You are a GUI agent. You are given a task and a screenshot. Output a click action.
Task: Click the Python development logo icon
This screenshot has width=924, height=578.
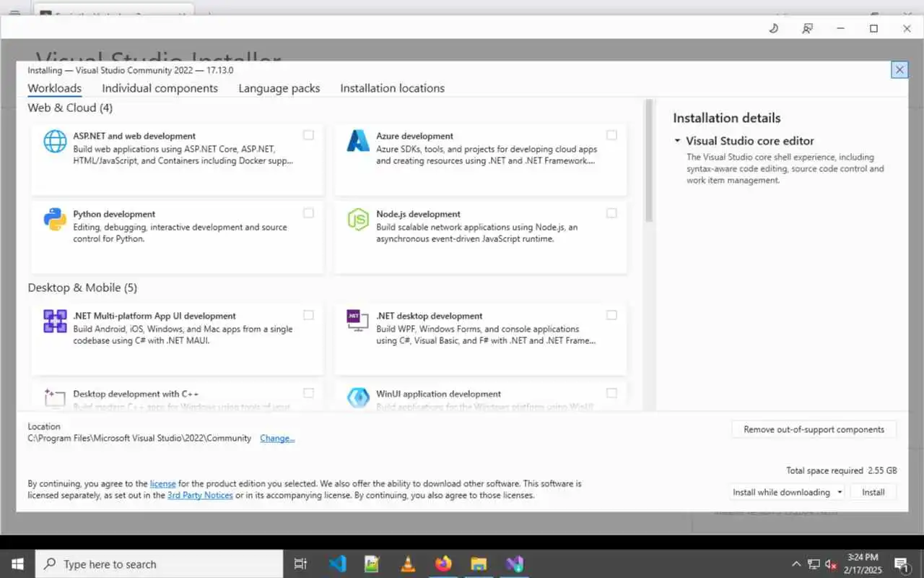55,219
